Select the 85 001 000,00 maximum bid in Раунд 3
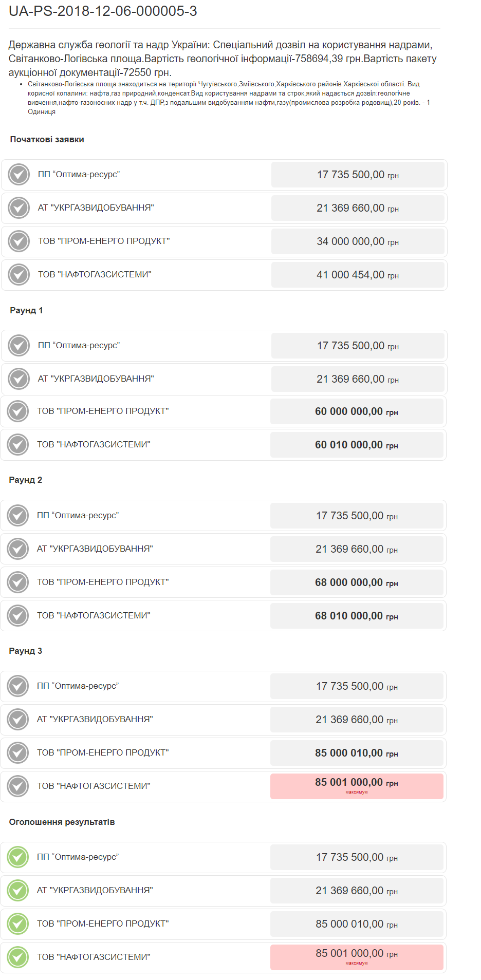Screen dimensions: 481x980 tap(357, 786)
